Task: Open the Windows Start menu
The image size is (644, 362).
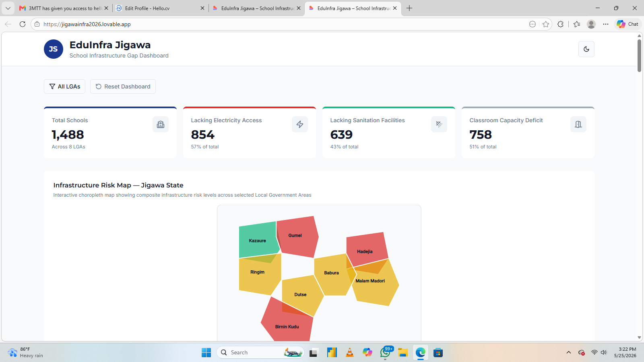Action: [x=206, y=353]
